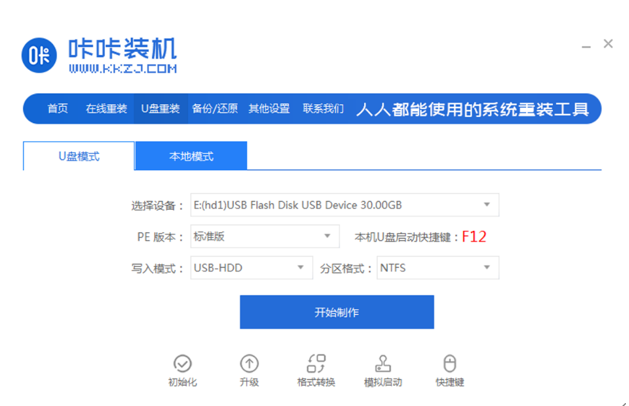Screen dimensions: 629x406
Task: Open the 分区格式 NTFS dropdown
Action: (438, 268)
